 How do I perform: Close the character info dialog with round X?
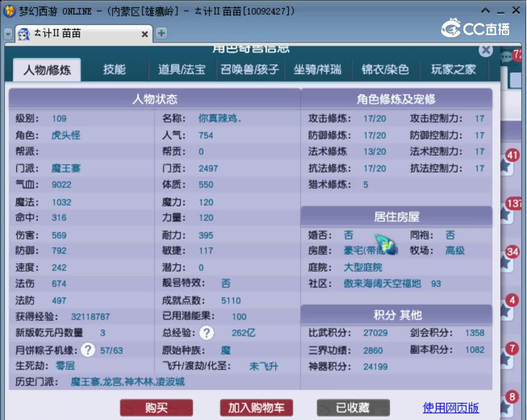(x=486, y=50)
